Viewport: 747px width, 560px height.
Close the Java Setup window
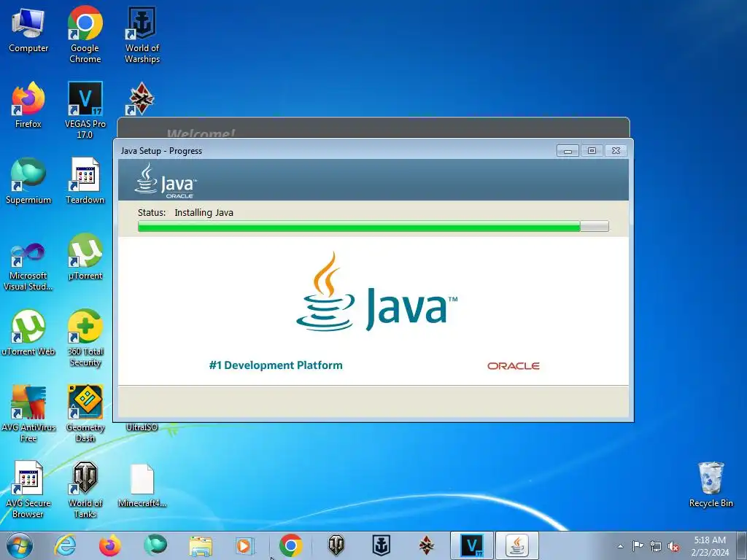tap(616, 150)
